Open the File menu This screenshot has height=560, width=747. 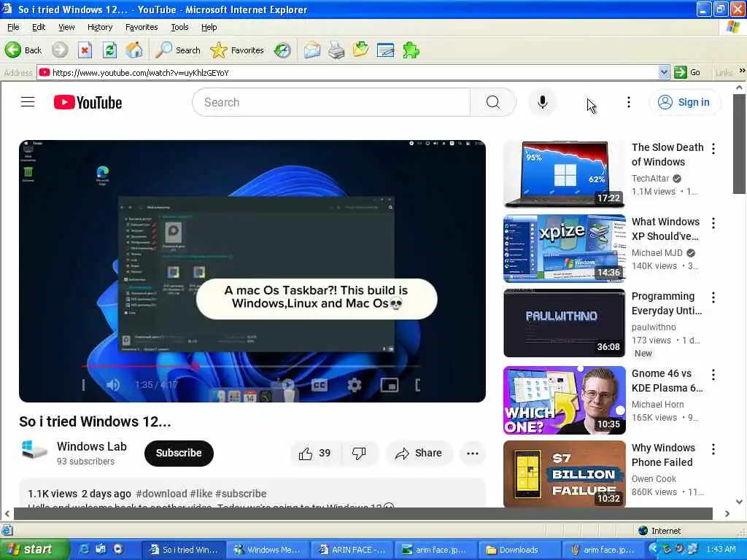click(13, 27)
